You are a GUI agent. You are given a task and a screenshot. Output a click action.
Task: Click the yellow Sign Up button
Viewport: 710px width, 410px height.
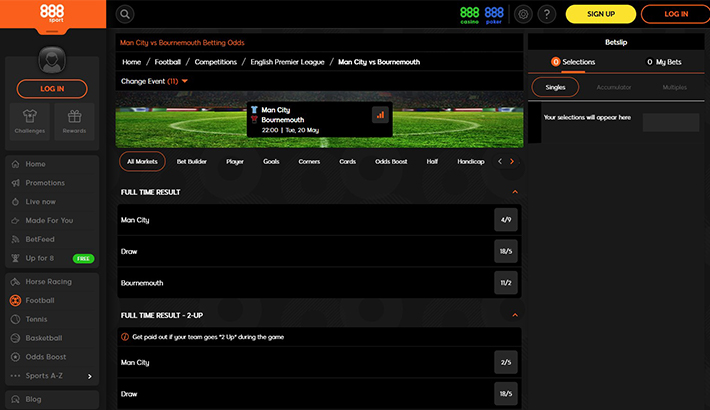coord(601,14)
